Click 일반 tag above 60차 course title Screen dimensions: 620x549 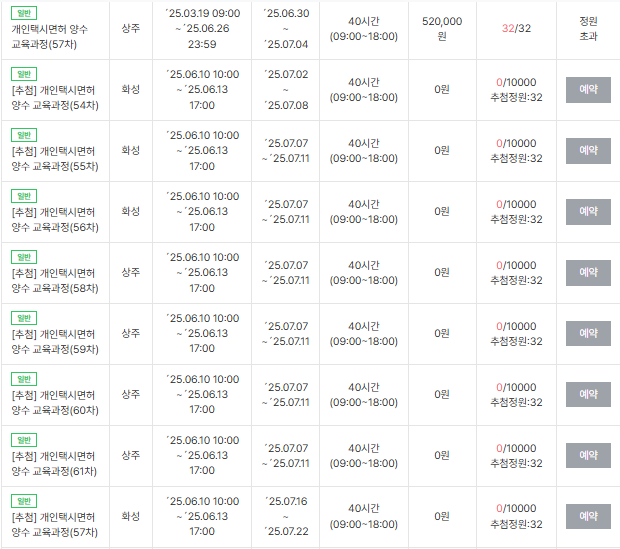[x=24, y=379]
